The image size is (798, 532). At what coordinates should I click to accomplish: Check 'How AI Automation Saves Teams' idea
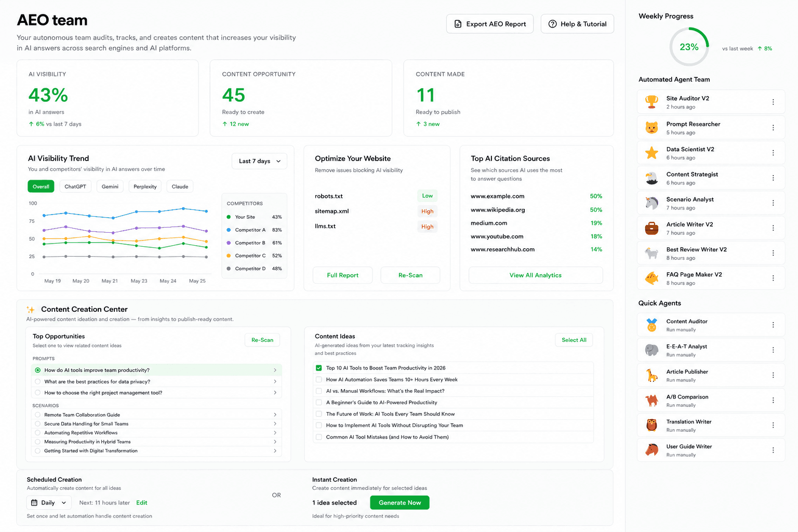point(319,380)
